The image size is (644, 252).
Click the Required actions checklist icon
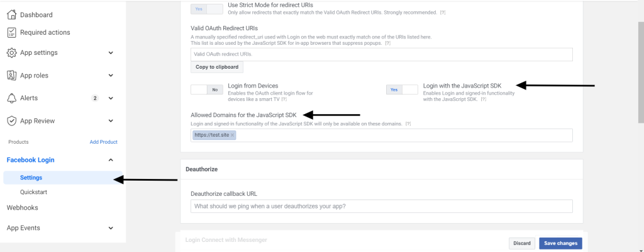[11, 33]
